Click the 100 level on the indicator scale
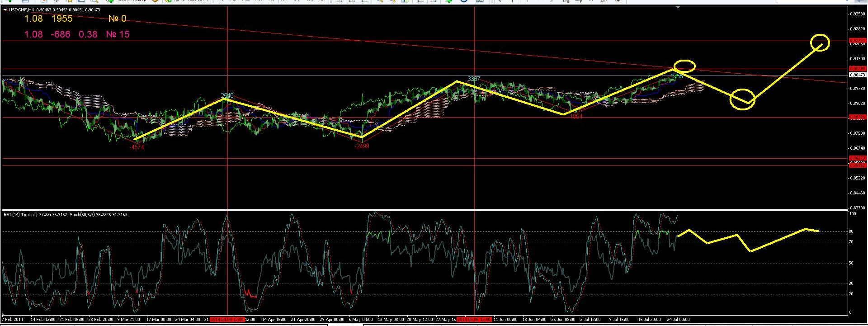This screenshot has height=326, width=868. (x=853, y=214)
